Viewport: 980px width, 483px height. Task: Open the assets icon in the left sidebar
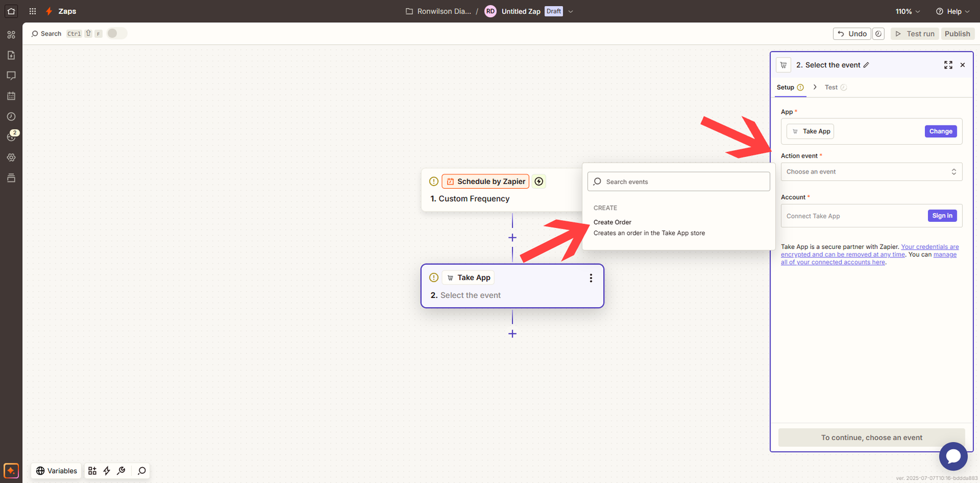pyautogui.click(x=11, y=35)
